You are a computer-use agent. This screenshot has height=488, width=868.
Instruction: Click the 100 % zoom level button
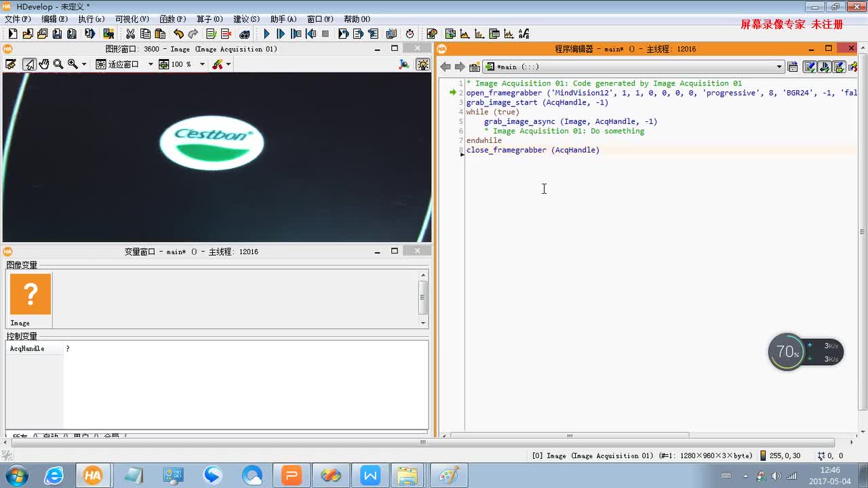[175, 64]
